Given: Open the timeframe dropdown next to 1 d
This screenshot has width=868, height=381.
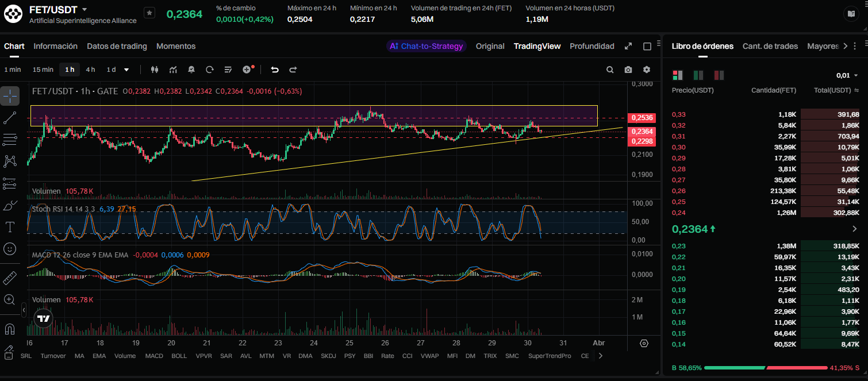Looking at the screenshot, I should 126,70.
